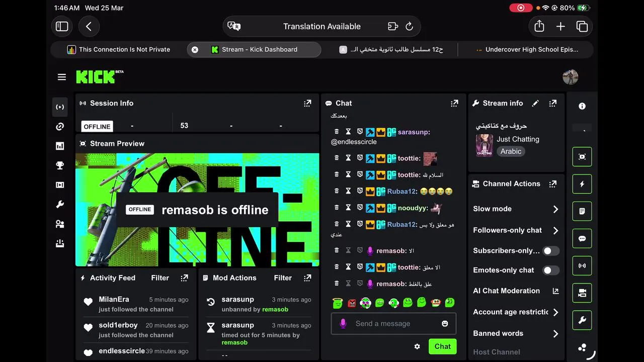Pop out the Chat panel
The width and height of the screenshot is (644, 362).
454,103
